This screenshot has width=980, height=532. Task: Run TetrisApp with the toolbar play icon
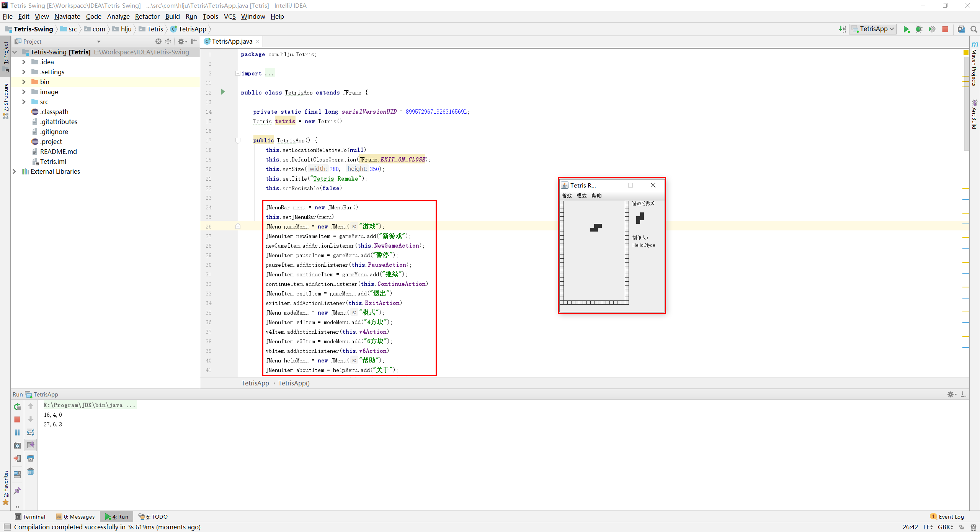[906, 29]
